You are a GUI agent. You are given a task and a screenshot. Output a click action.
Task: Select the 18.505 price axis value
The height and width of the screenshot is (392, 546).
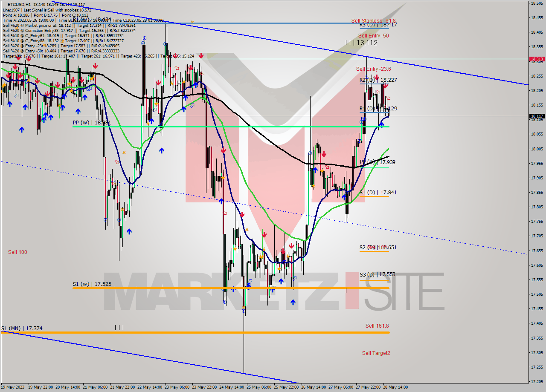point(537,3)
